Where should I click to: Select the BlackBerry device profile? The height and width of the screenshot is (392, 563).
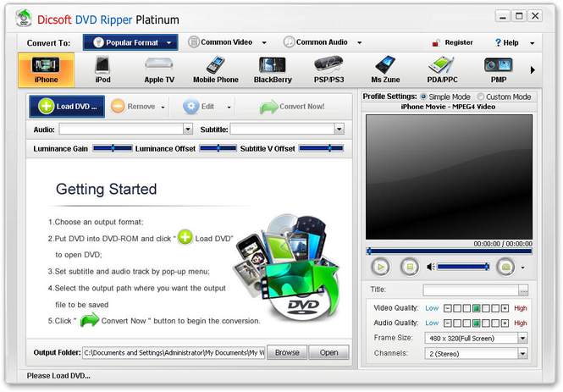pyautogui.click(x=273, y=70)
